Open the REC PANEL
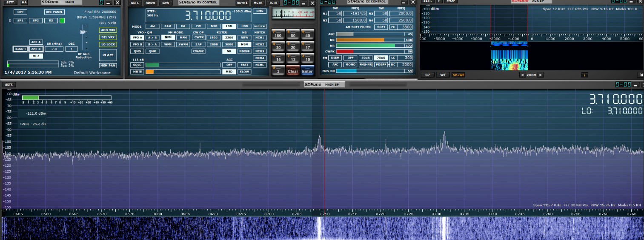Screen dimensions: 644x240 click(x=54, y=12)
